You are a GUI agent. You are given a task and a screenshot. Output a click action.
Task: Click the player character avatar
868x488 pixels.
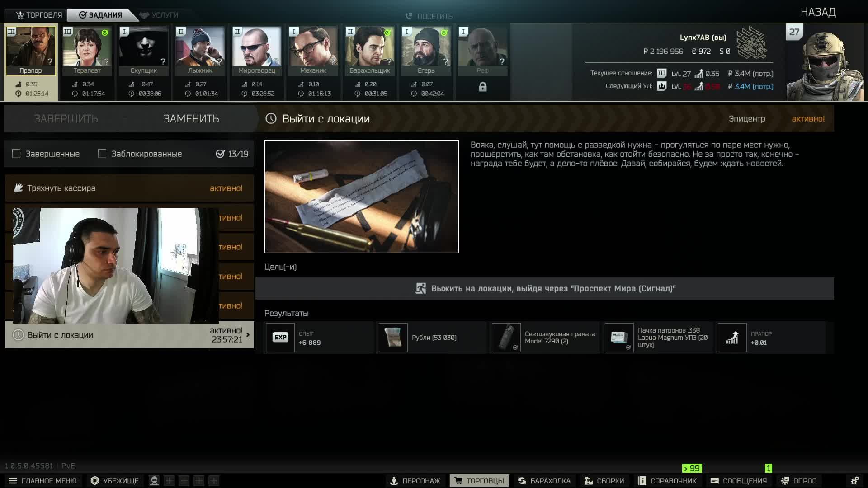825,63
